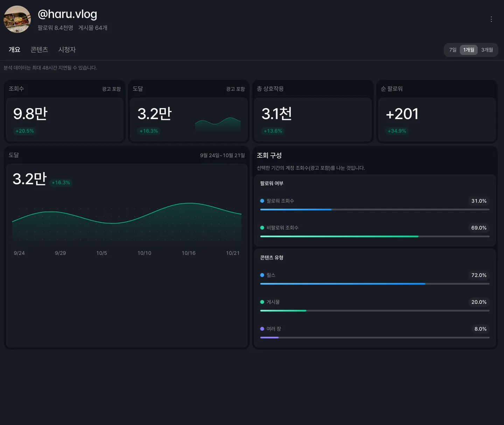Click the 31.0% value for 팔로워 조회수
The image size is (504, 425).
pyautogui.click(x=479, y=201)
